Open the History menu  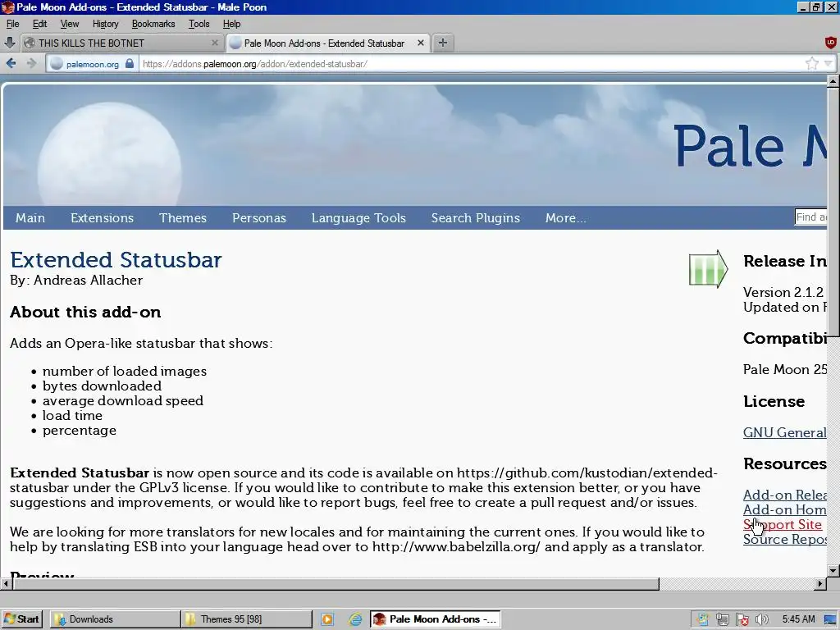point(105,24)
